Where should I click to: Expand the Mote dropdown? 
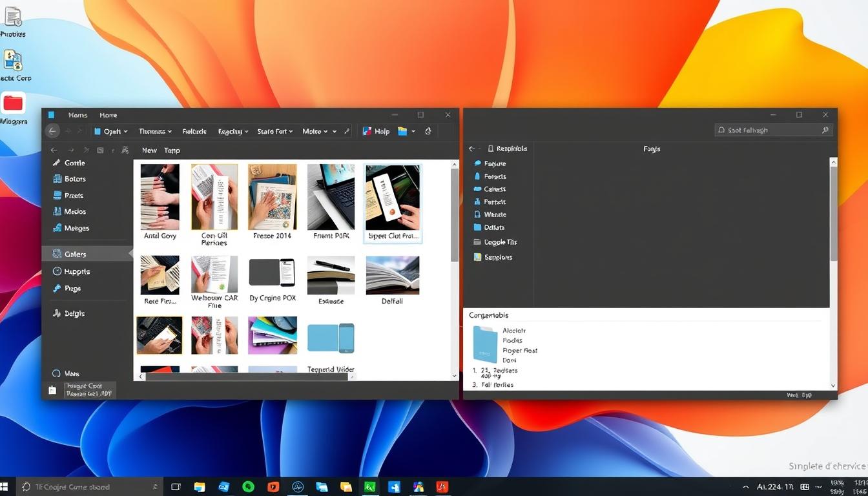(315, 131)
